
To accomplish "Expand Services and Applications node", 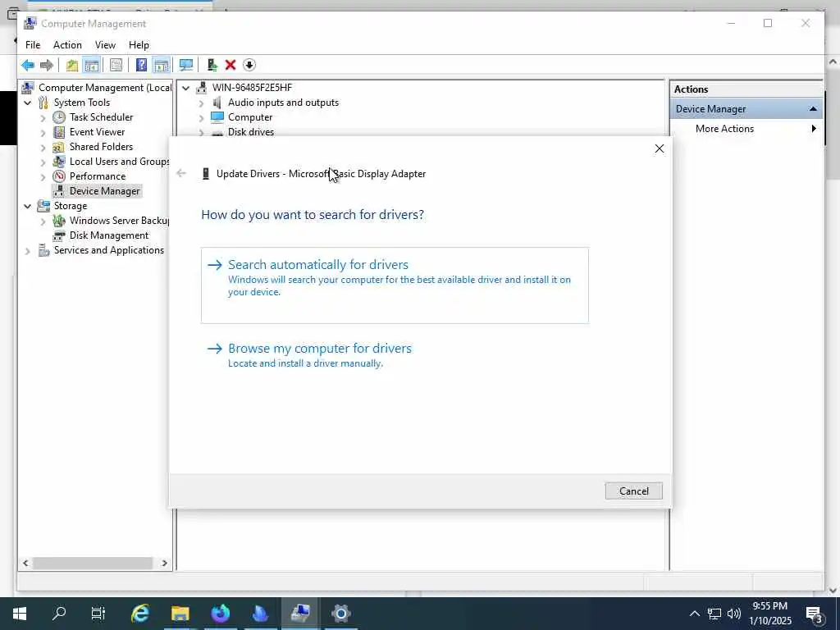I will (27, 250).
